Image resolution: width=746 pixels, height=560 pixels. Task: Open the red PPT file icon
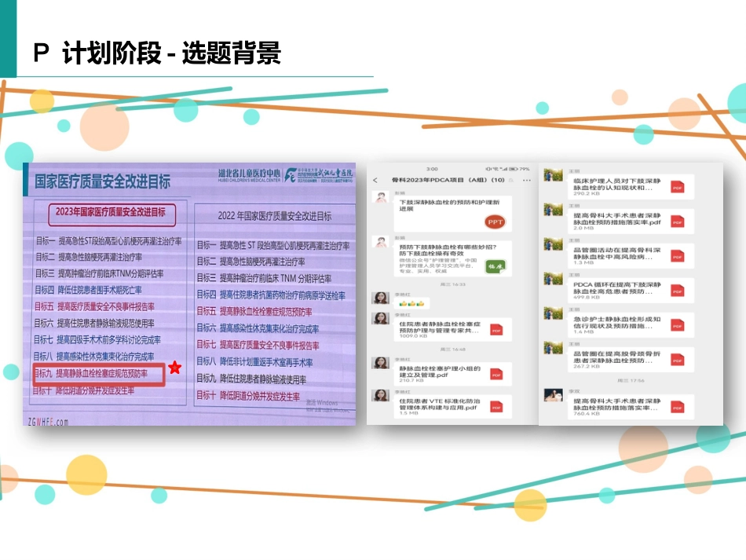click(x=496, y=222)
